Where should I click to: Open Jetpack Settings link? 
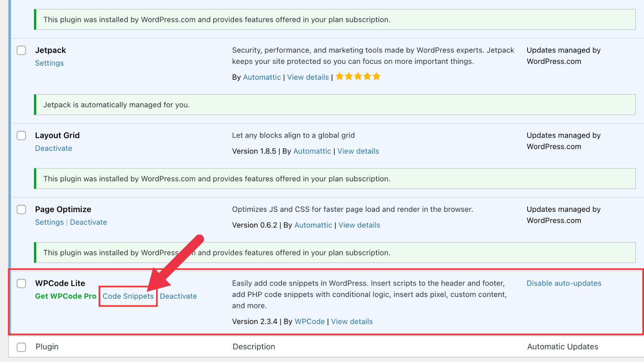pyautogui.click(x=49, y=63)
